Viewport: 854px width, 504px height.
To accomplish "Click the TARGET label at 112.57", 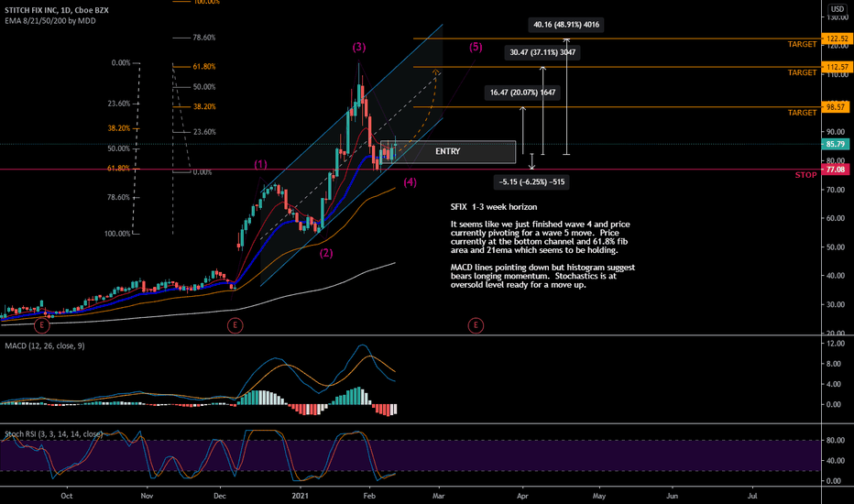I will click(x=803, y=72).
